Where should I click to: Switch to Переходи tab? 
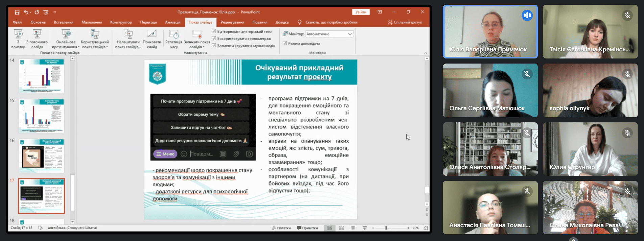pyautogui.click(x=148, y=22)
